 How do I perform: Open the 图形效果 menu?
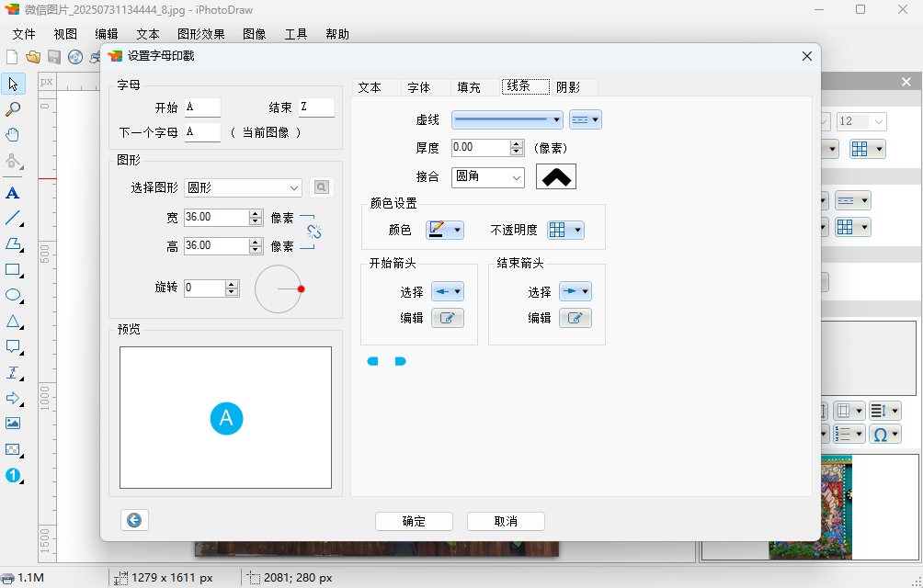coord(200,34)
